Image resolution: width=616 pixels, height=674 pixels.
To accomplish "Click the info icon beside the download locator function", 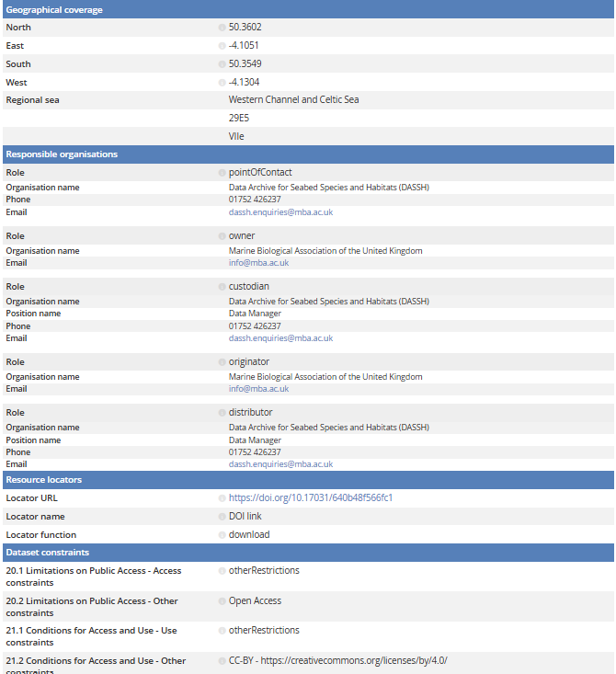I will click(x=222, y=535).
